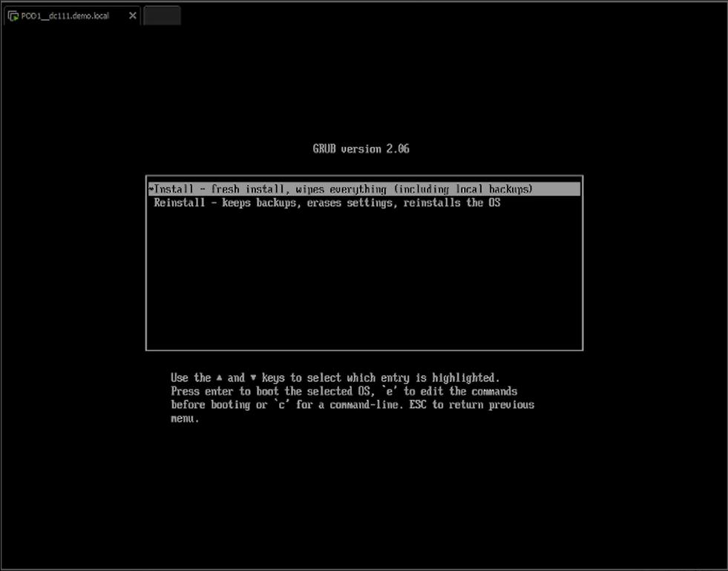728x571 pixels.
Task: Click the empty area inside the GRUB menu box
Action: pos(364,282)
